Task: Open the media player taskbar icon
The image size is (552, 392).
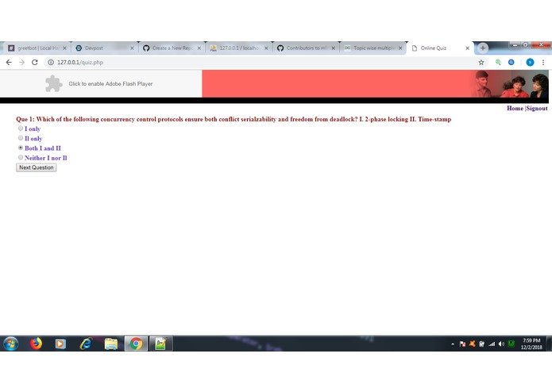Action: [x=60, y=344]
